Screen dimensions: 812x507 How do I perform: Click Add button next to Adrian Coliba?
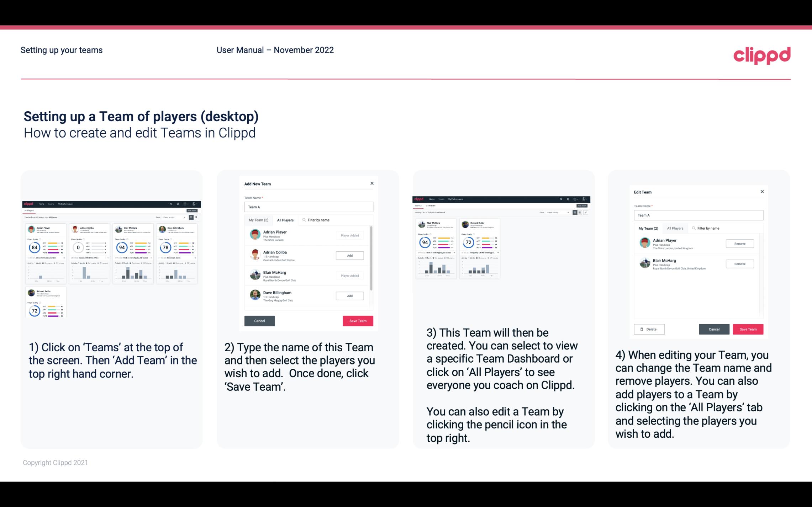tap(349, 255)
